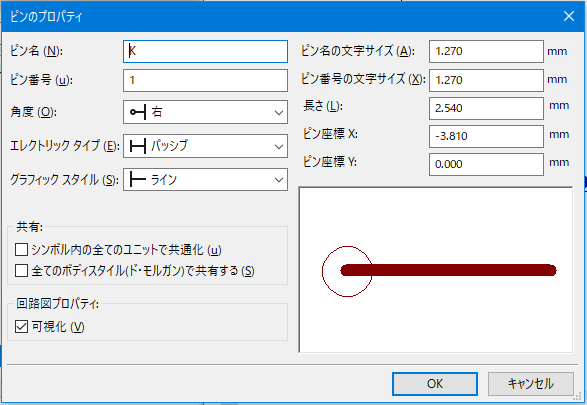Click the 長さ (L) length field
Screen dimensions: 587x405
(486, 108)
